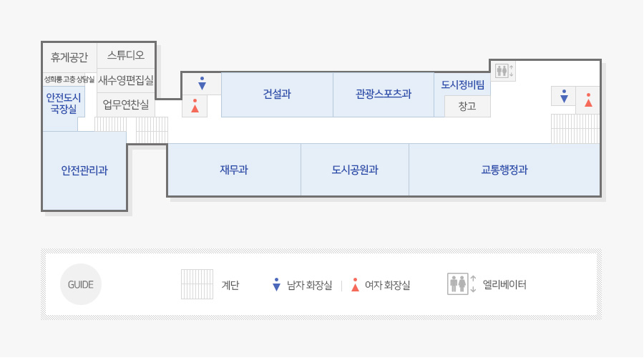This screenshot has width=644, height=358.
Task: Select the 재무과 room
Action: click(x=234, y=170)
